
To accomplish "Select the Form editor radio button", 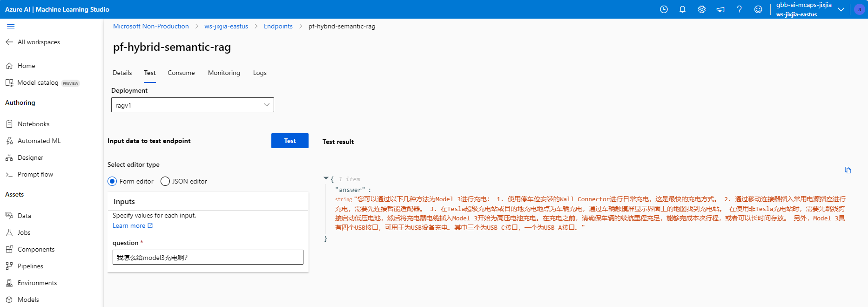I will coord(112,181).
